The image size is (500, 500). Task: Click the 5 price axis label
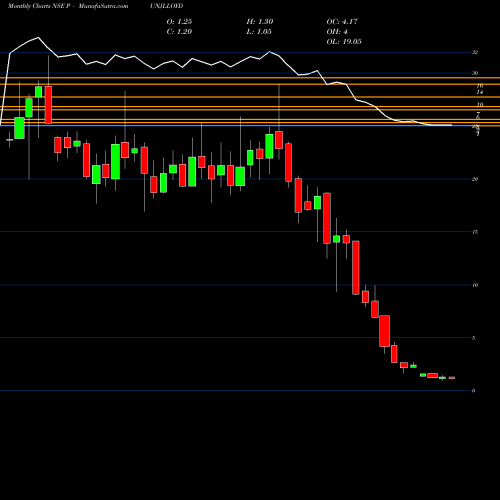[x=474, y=338]
